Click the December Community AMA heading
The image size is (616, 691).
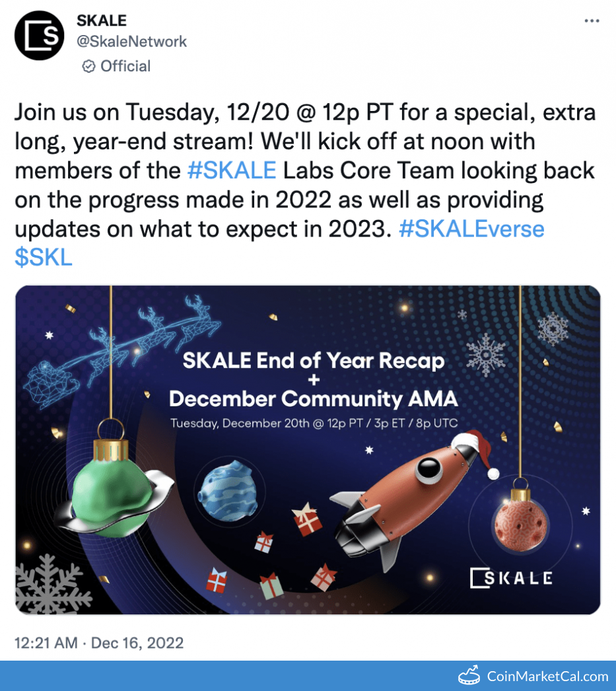tap(313, 399)
